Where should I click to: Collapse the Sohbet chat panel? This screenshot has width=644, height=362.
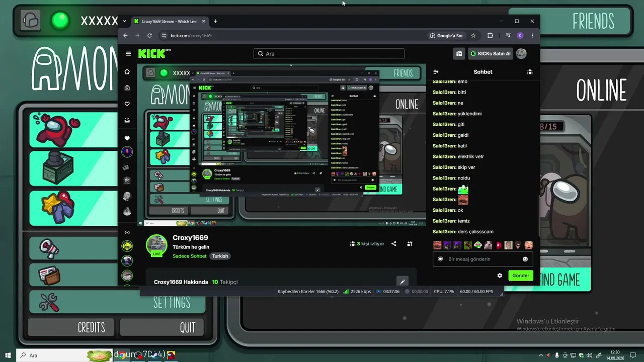point(436,72)
